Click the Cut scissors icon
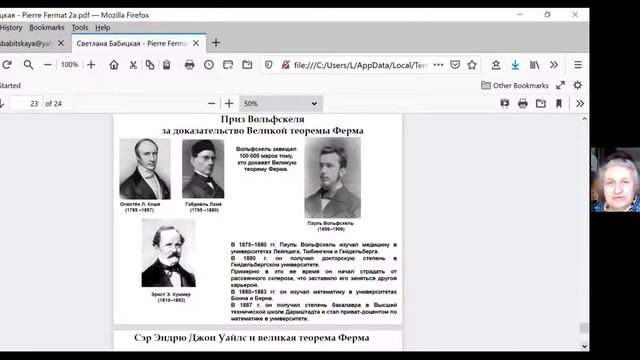Image resolution: width=640 pixels, height=360 pixels. (x=133, y=64)
